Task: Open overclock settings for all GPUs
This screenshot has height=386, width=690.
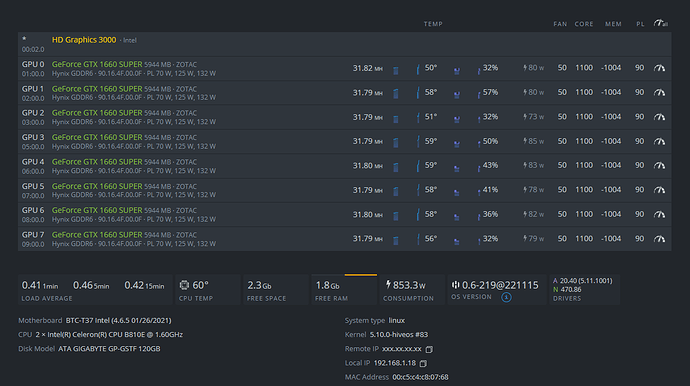Action: pos(661,23)
